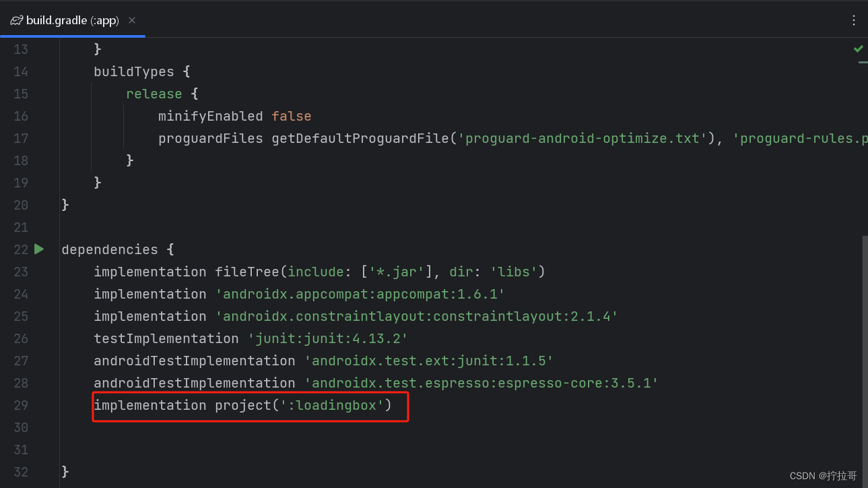Click line number 14 in the gutter

point(21,71)
